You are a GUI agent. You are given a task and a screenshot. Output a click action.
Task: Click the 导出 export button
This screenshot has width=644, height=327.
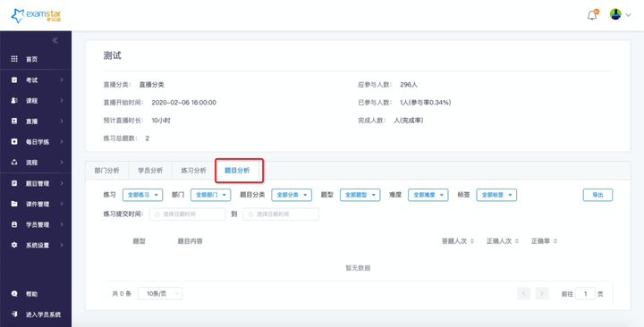pos(597,195)
